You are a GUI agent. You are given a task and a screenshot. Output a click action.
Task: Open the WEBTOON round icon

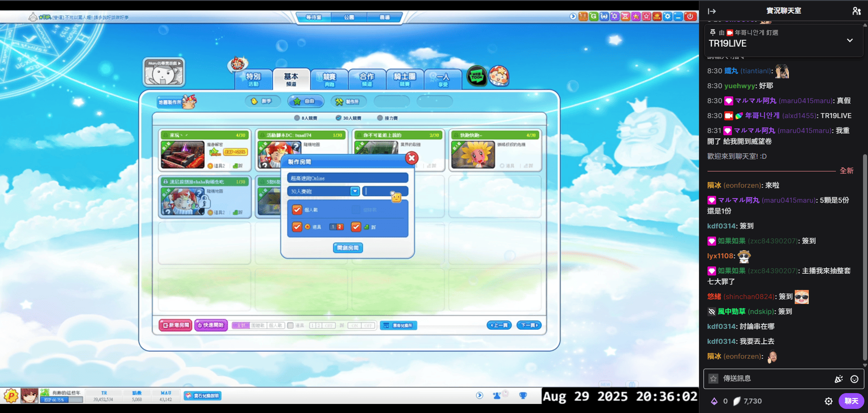click(476, 76)
